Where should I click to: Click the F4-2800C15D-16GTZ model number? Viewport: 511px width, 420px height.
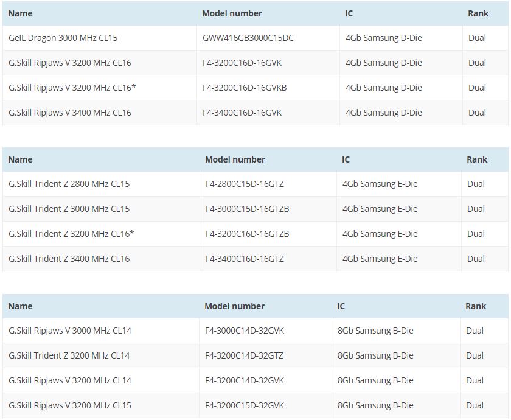click(245, 184)
